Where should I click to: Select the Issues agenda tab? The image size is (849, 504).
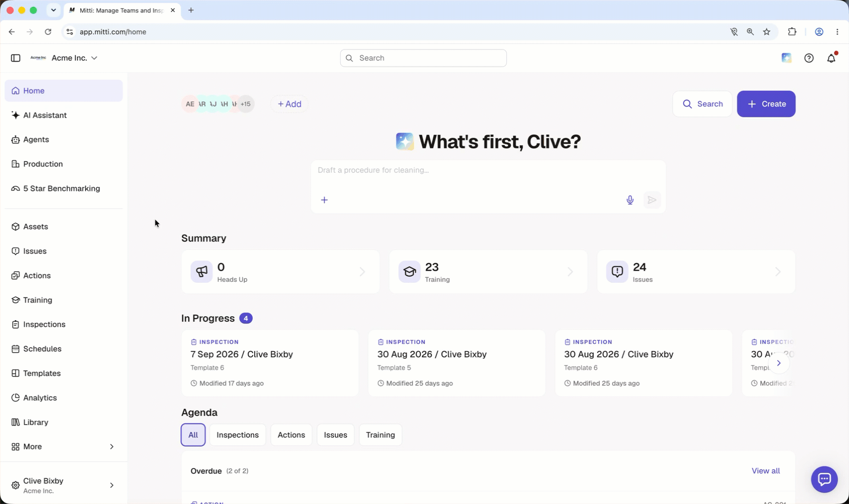click(336, 435)
